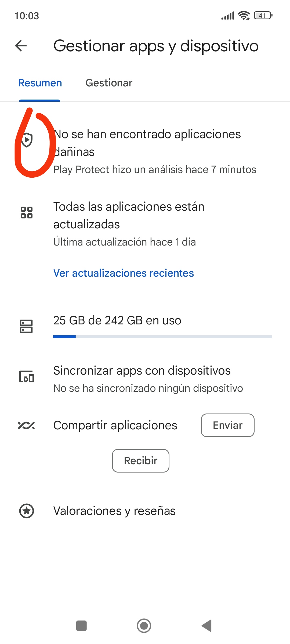Tap the Android home navigation button
The width and height of the screenshot is (290, 644).
pyautogui.click(x=144, y=626)
